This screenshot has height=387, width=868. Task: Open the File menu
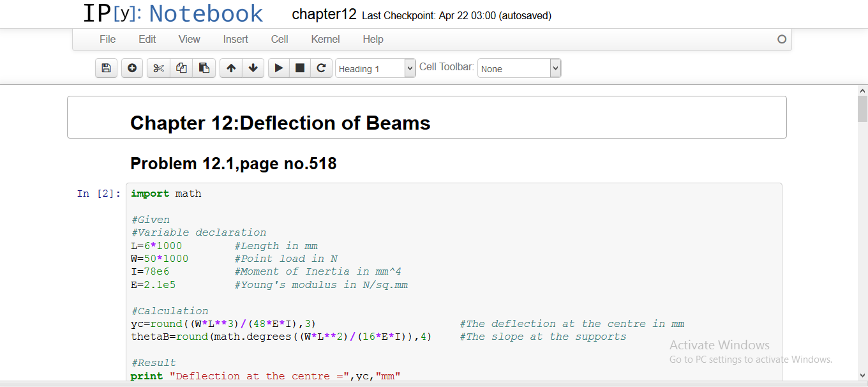click(107, 40)
